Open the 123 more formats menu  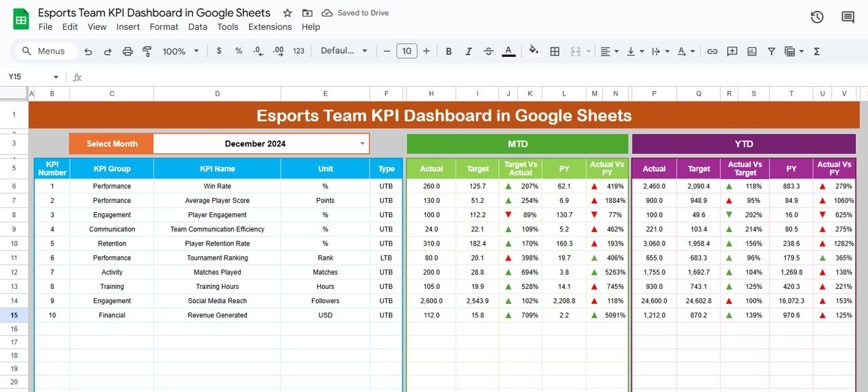pos(298,51)
